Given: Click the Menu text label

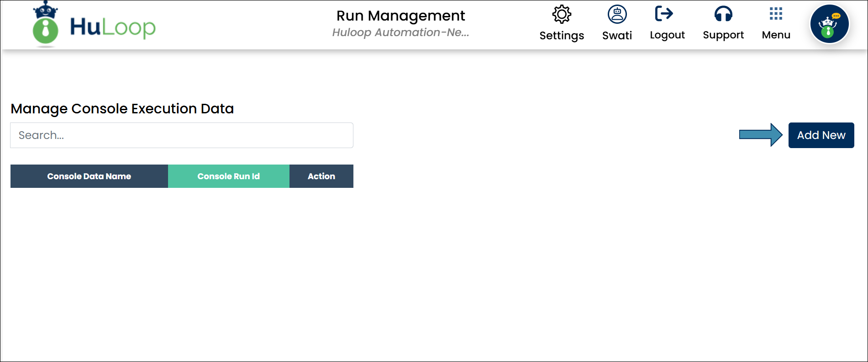Looking at the screenshot, I should [x=776, y=35].
